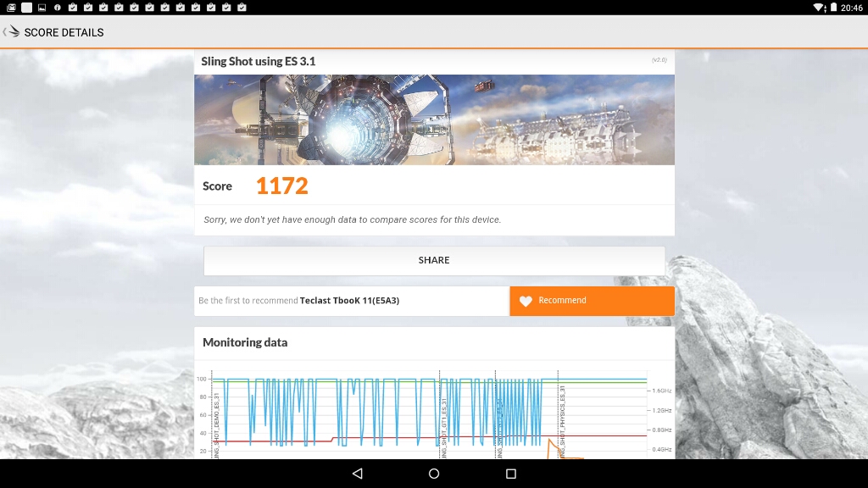The height and width of the screenshot is (488, 868).
Task: Tap the heart icon on Recommend
Action: [526, 301]
